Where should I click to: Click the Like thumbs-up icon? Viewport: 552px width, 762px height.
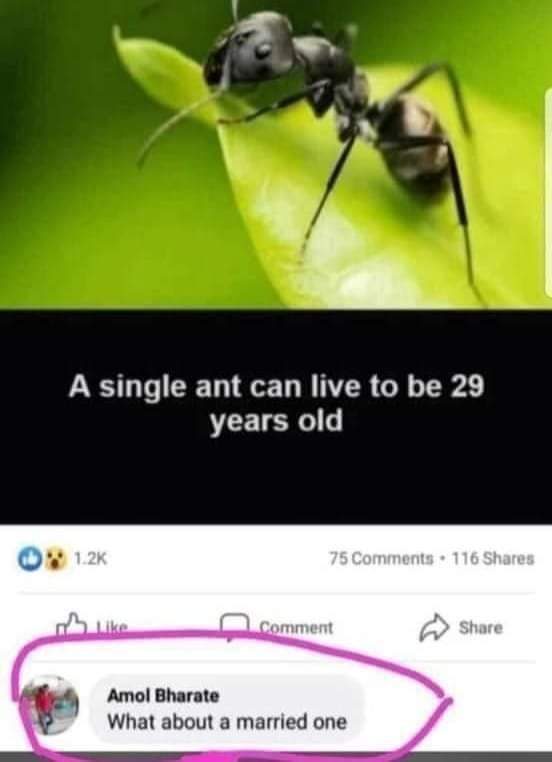pyautogui.click(x=69, y=626)
